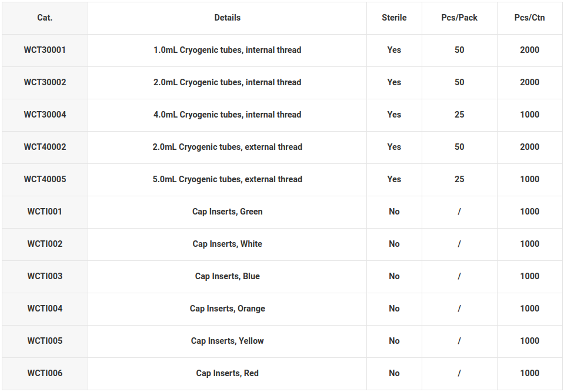Viewport: 564px width, 392px height.
Task: Click the Sterile No value for WCTI006
Action: (x=394, y=373)
